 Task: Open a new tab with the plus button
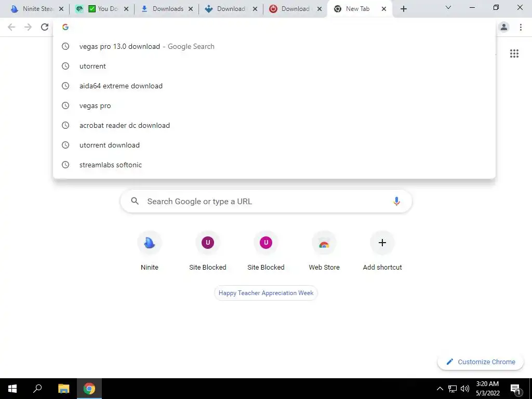click(403, 9)
